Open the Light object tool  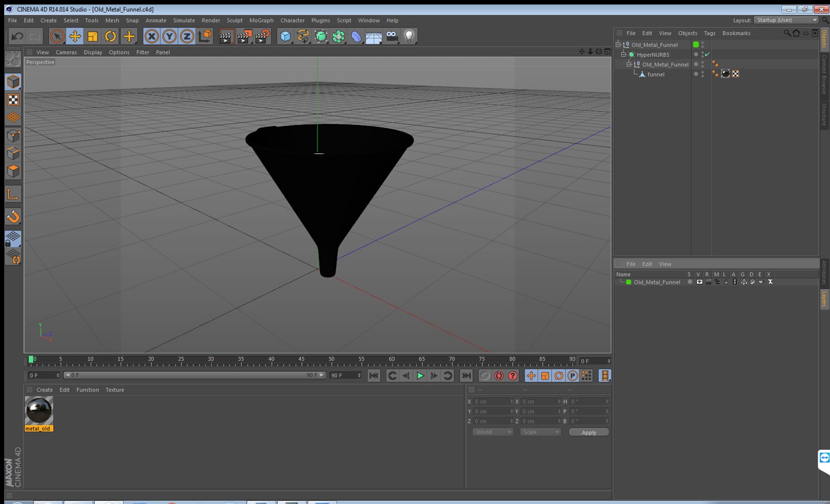(409, 36)
